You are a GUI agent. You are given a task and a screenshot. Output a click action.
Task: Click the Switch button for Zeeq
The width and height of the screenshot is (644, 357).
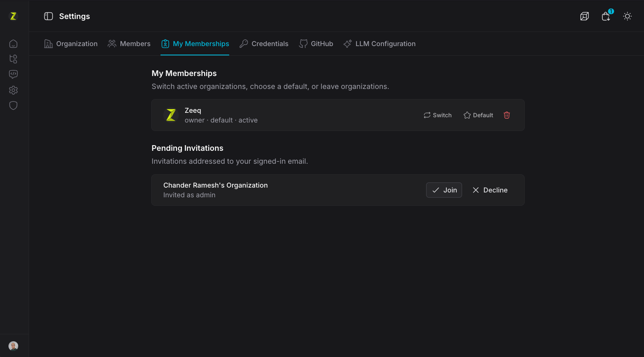pyautogui.click(x=437, y=115)
